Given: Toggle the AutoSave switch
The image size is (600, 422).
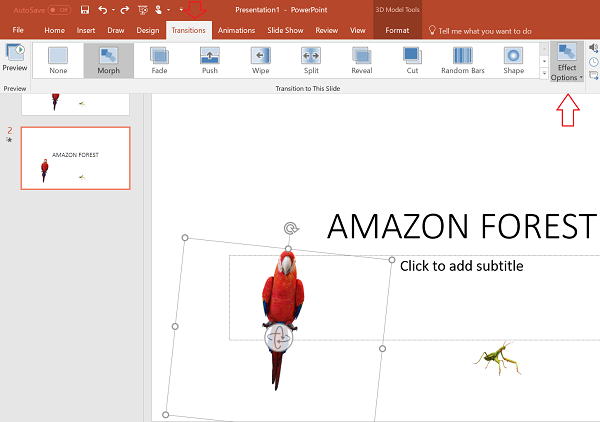Looking at the screenshot, I should tap(59, 10).
